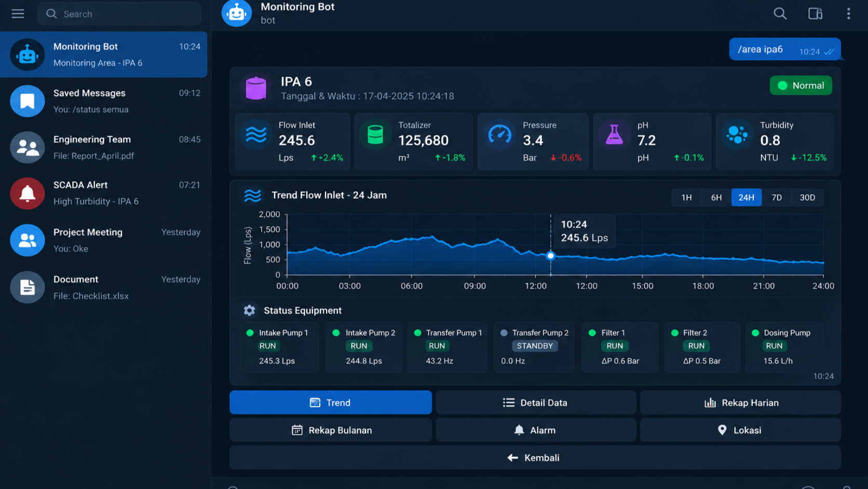
Task: Click the pH flask icon
Action: pyautogui.click(x=614, y=135)
